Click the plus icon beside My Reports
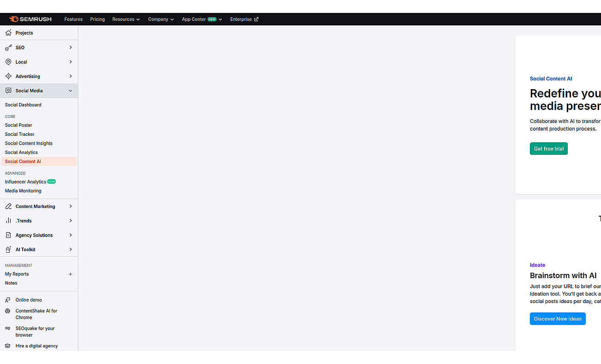Viewport: 601px width, 364px height. point(70,274)
